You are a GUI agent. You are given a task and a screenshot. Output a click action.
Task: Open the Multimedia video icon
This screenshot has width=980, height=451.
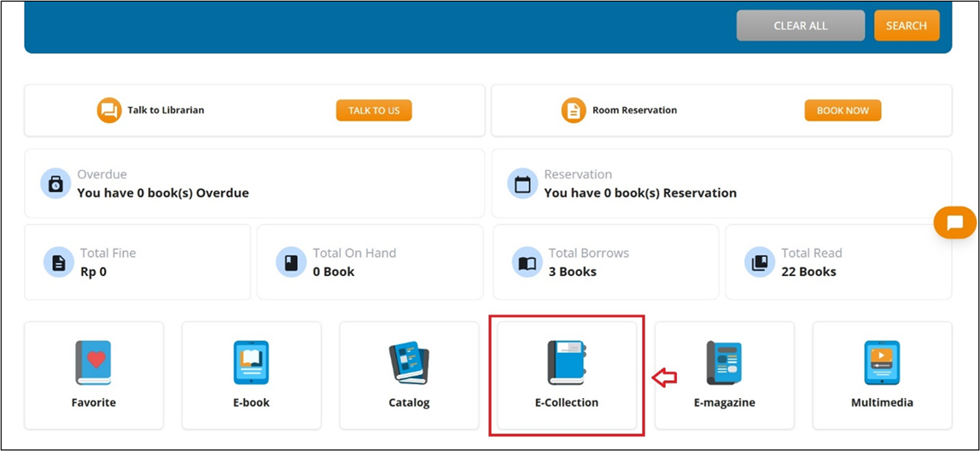click(x=882, y=363)
